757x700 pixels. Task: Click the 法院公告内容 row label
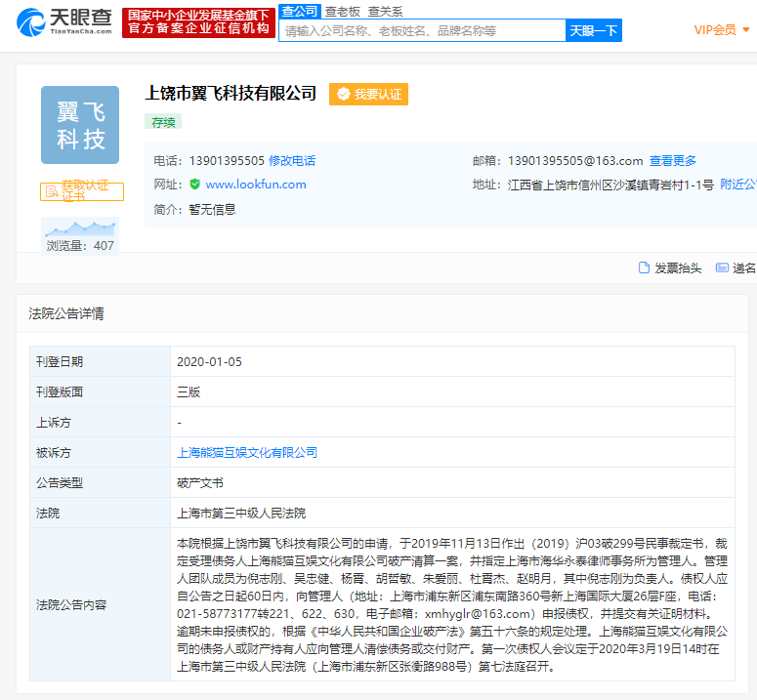point(71,604)
